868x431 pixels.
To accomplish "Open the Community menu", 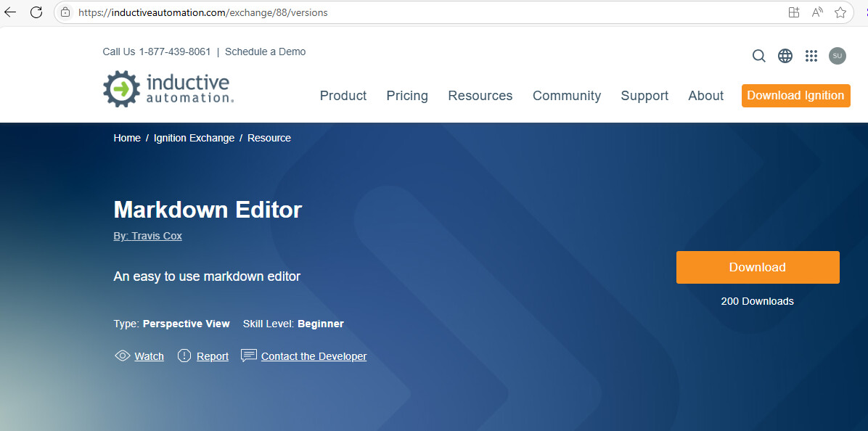I will click(567, 96).
